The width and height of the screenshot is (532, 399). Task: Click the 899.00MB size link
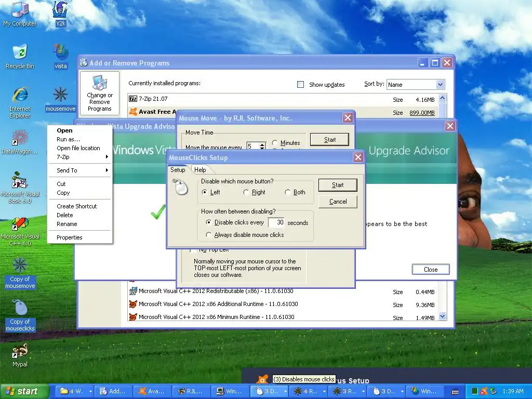coord(422,113)
